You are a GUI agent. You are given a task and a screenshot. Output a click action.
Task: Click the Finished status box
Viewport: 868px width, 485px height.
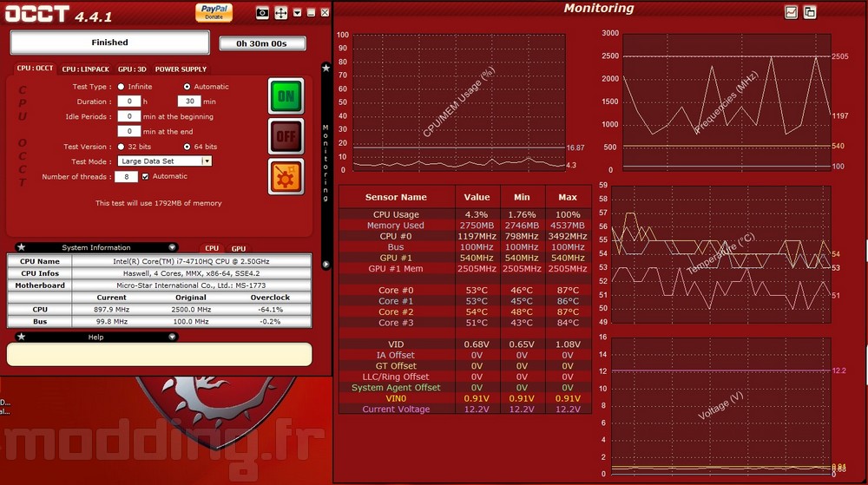[109, 42]
